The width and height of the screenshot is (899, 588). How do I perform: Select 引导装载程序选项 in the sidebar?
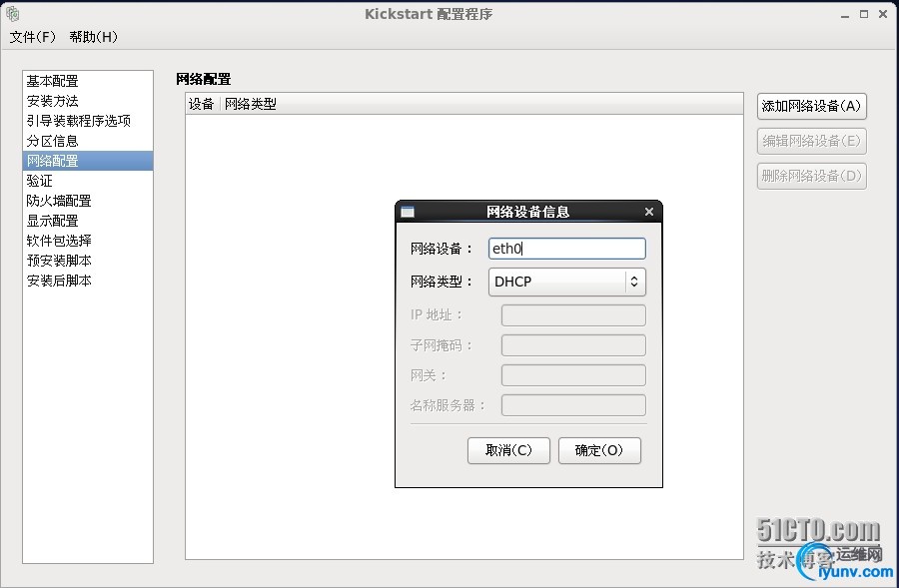tap(88, 121)
